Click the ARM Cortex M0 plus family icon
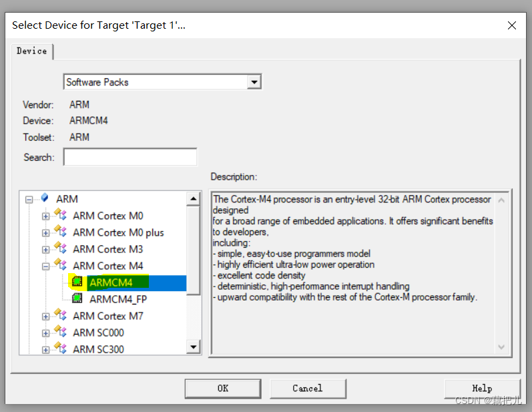 click(60, 231)
